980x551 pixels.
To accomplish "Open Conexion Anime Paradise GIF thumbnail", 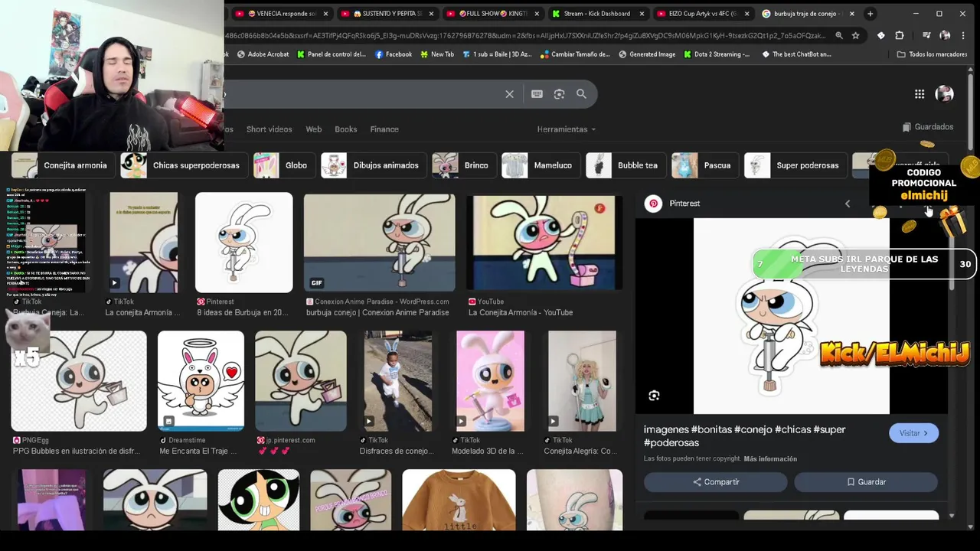I will [x=379, y=243].
